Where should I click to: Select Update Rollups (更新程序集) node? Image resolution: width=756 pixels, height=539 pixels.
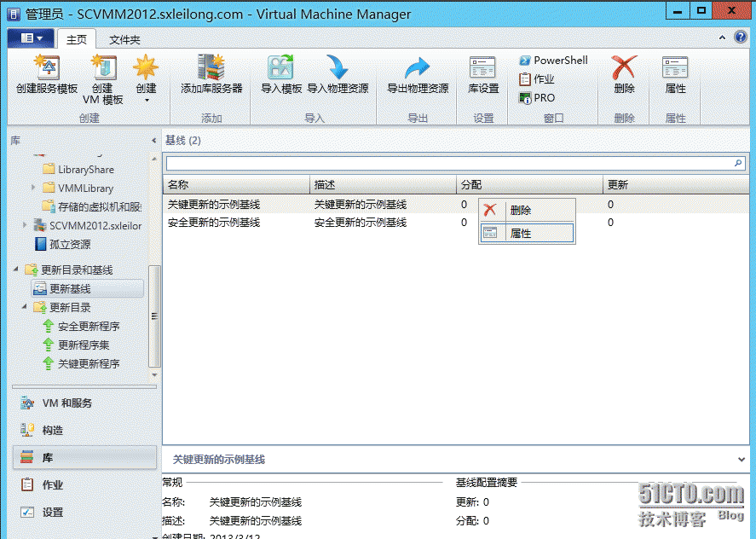76,345
